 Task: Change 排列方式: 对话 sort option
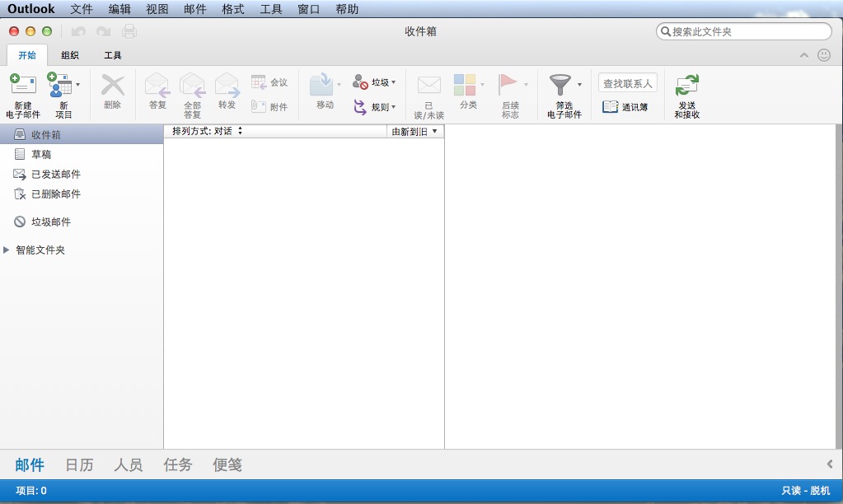click(207, 131)
